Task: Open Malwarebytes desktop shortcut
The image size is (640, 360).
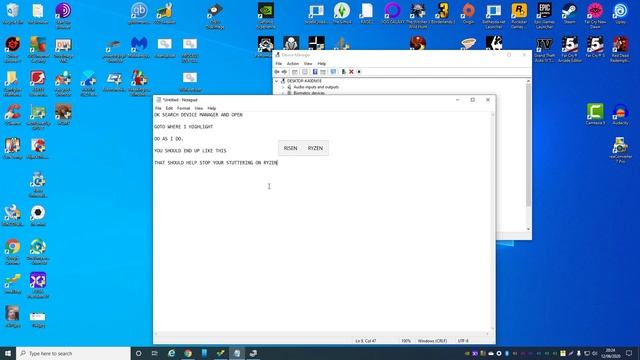Action: coord(139,48)
